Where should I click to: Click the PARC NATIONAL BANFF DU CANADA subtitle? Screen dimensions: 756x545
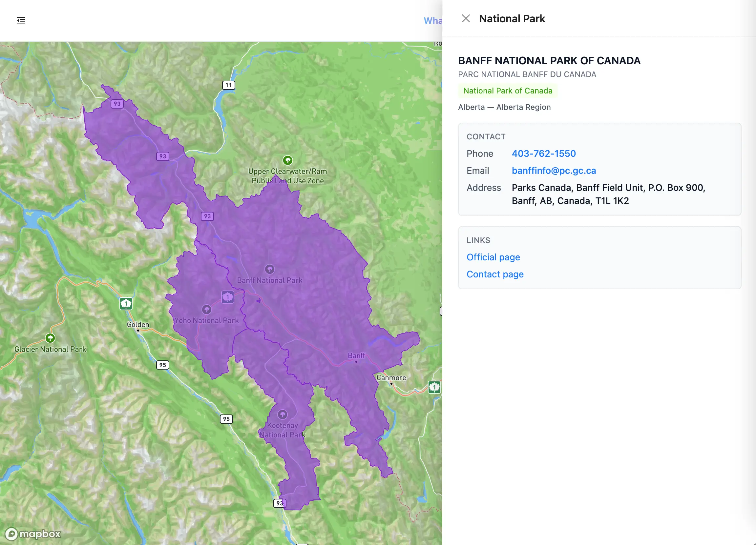tap(527, 74)
